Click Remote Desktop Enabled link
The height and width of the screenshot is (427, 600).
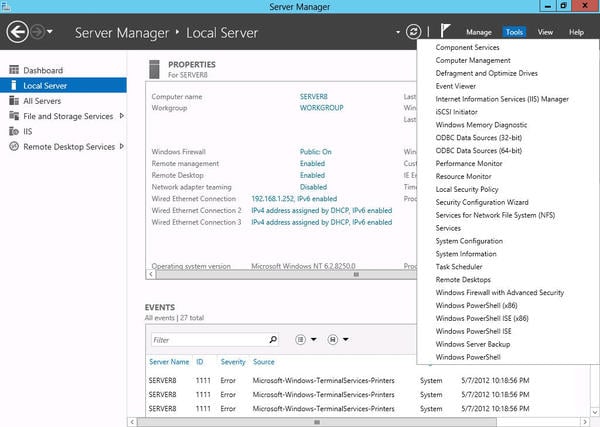[x=312, y=175]
